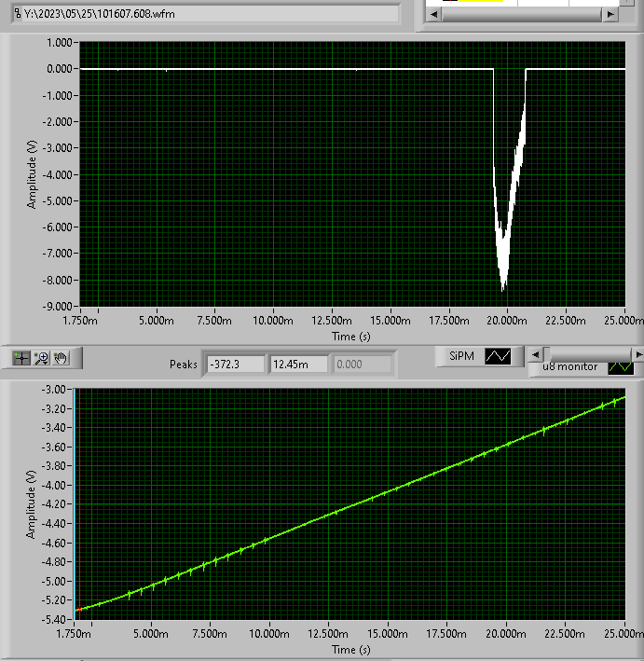The image size is (644, 661).
Task: Click the top scrollbar left arrow
Action: (433, 14)
